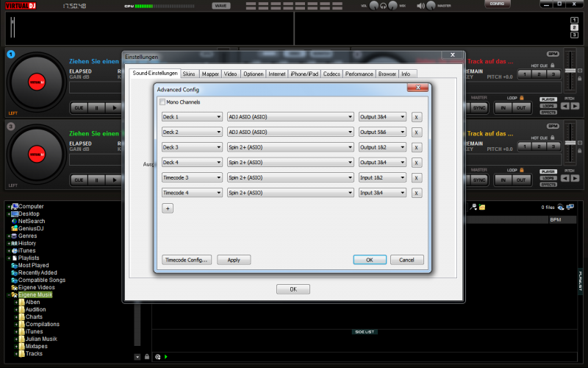Viewport: 588px width, 368px height.
Task: Enable the Mono Channels checkbox
Action: point(162,102)
